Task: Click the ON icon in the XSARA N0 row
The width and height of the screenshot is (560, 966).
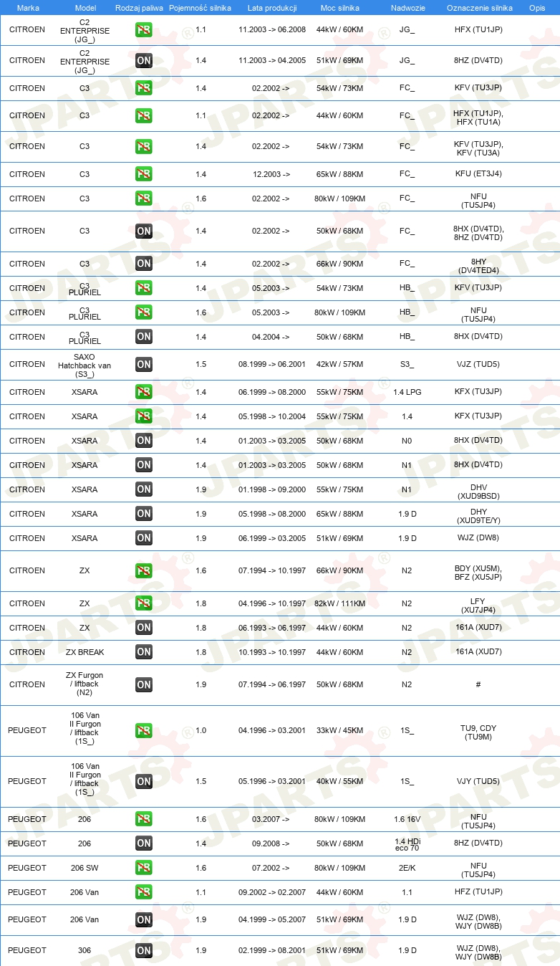Action: click(144, 441)
